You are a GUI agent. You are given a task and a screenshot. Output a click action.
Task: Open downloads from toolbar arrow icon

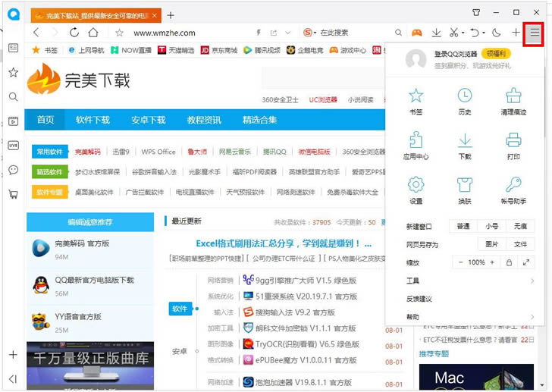pyautogui.click(x=436, y=33)
